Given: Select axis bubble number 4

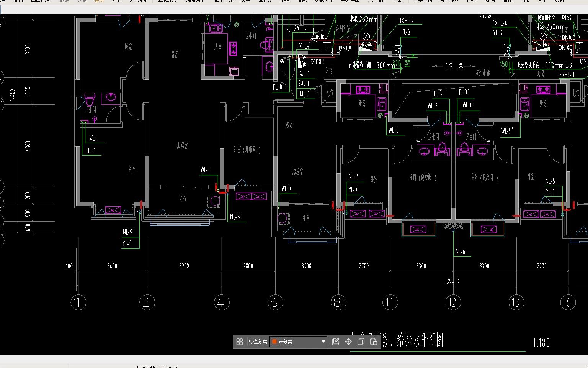Looking at the screenshot, I should [x=221, y=302].
